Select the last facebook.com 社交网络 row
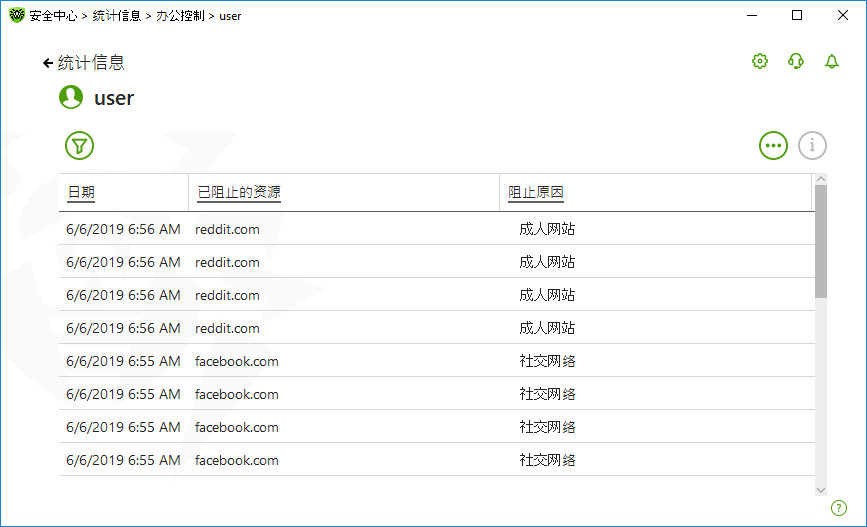867x527 pixels. 436,460
